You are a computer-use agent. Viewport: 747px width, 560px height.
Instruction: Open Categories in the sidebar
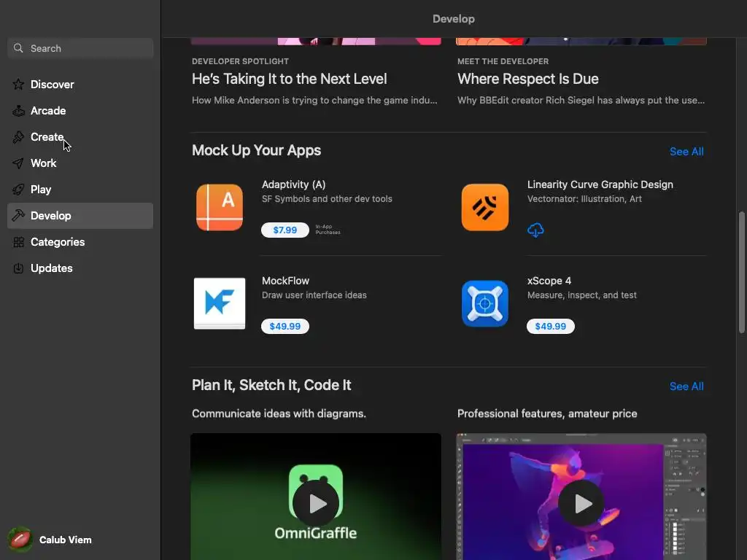pos(80,242)
